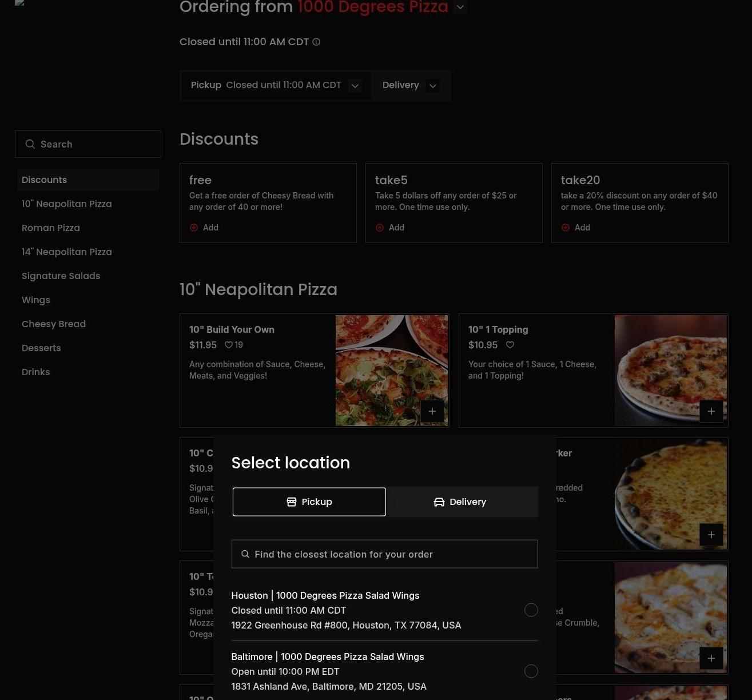Click the info icon beside closed hours
The width and height of the screenshot is (752, 700).
(x=316, y=42)
